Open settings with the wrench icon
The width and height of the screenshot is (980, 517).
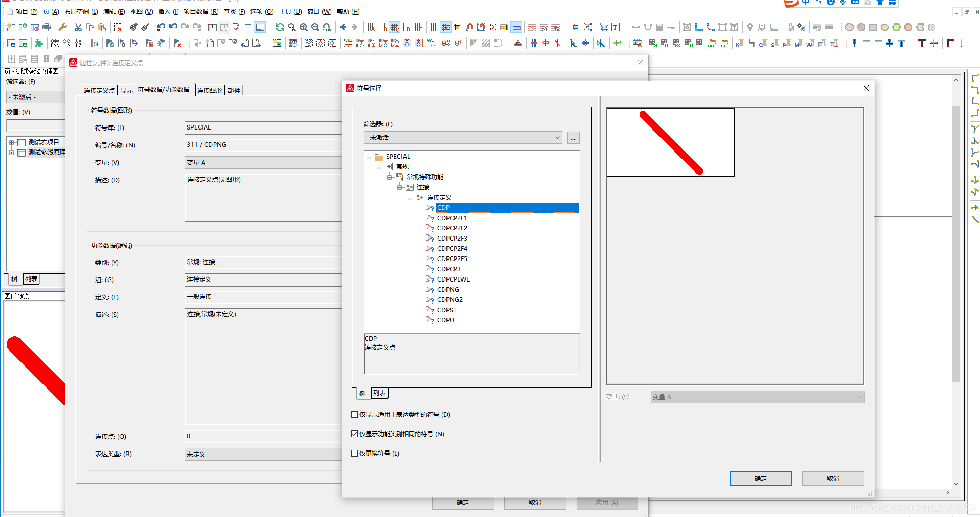(x=62, y=27)
